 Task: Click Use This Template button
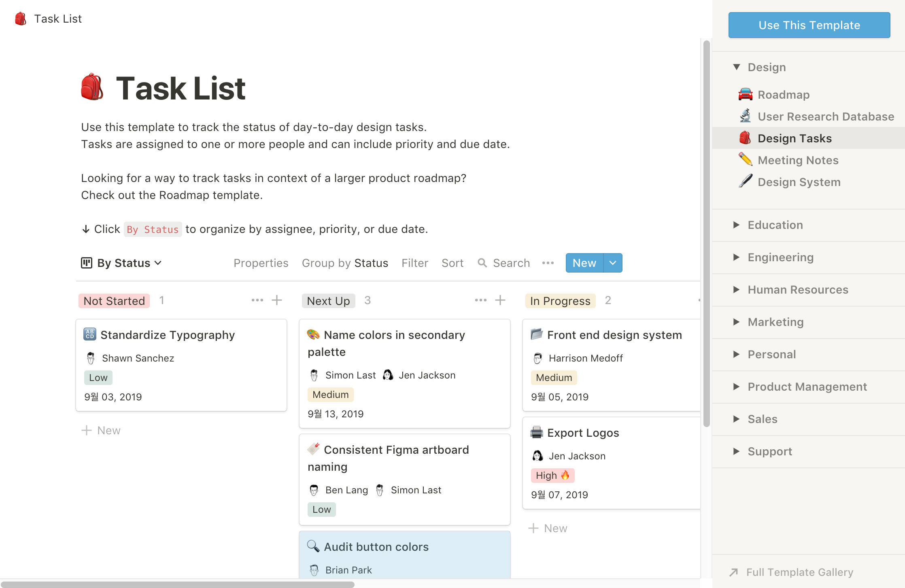[809, 25]
